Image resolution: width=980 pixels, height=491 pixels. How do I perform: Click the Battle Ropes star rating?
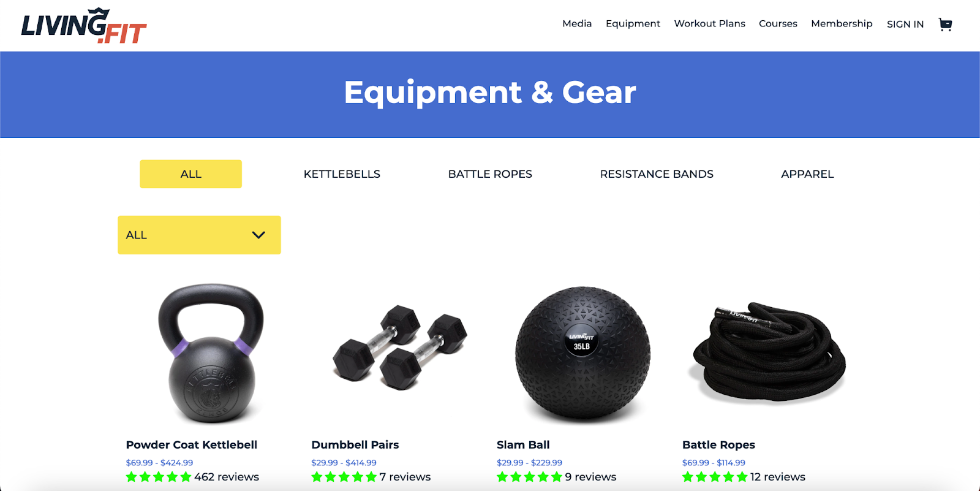[x=715, y=477]
